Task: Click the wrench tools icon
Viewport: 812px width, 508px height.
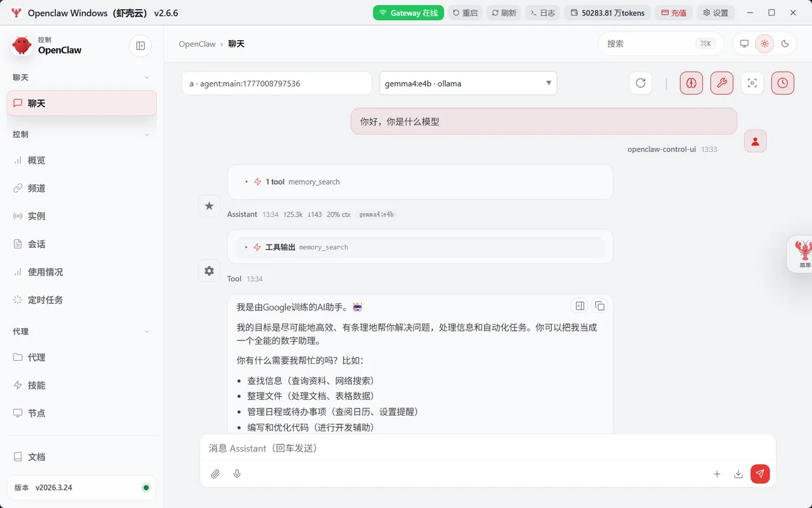Action: (722, 83)
